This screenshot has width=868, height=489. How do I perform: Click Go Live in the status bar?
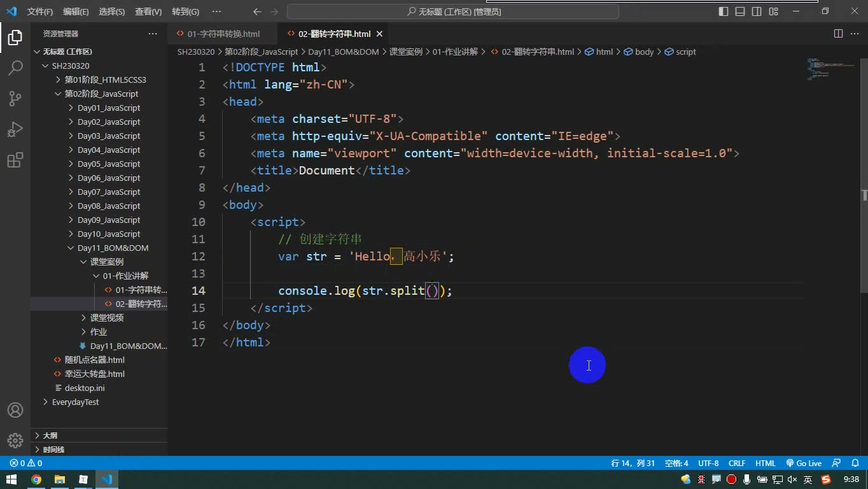coord(804,464)
